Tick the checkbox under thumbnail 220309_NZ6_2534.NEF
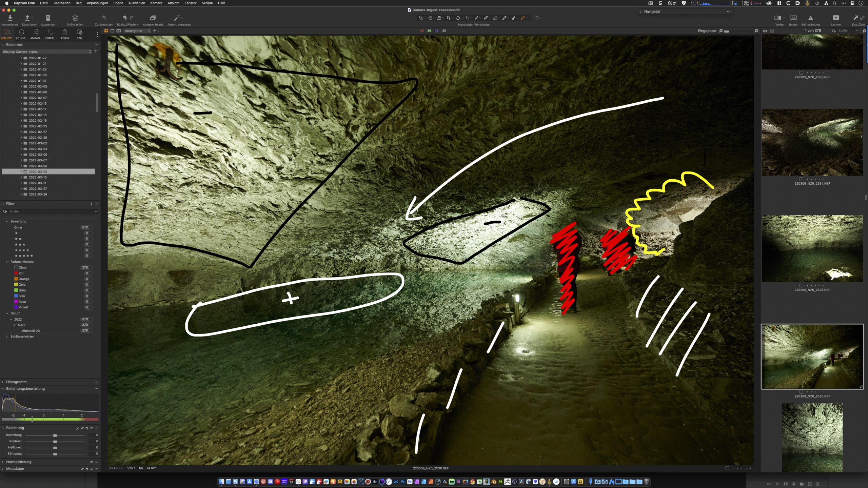Viewport: 868px width, 488px height. [x=801, y=179]
